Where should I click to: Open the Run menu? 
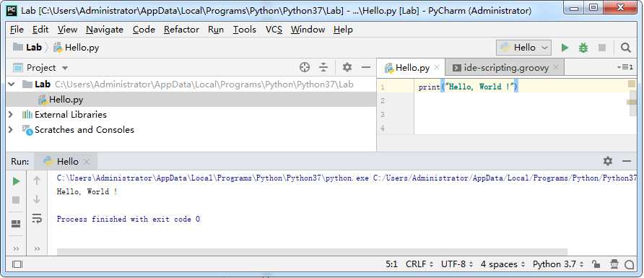click(x=216, y=30)
